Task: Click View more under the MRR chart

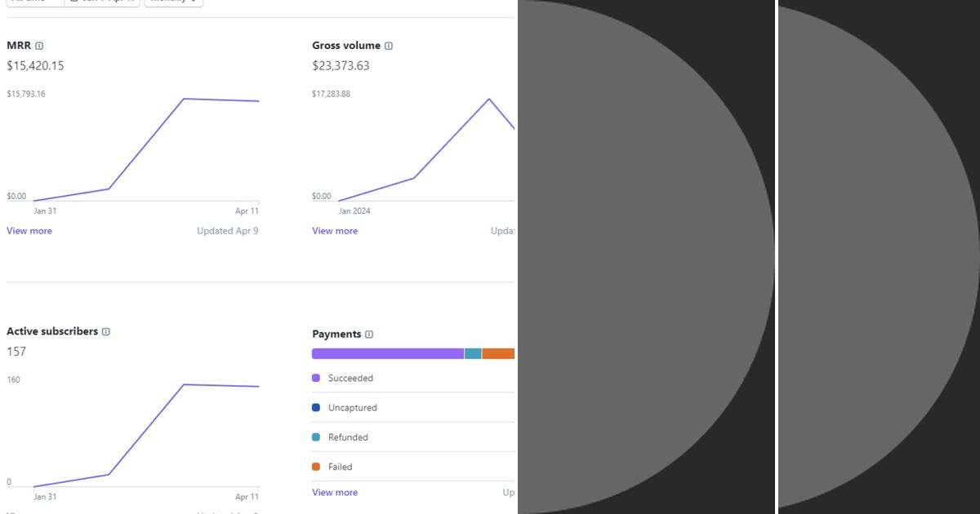Action: click(29, 231)
